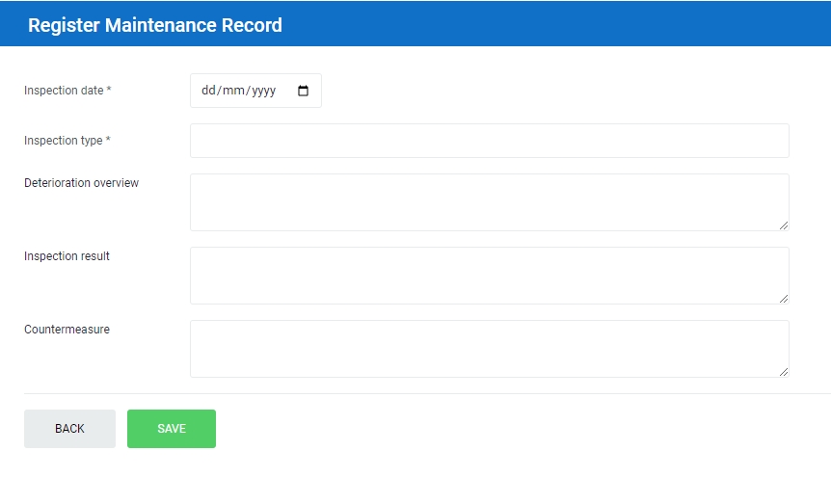831x504 pixels.
Task: Select the mm month segment in date field
Action: point(234,91)
